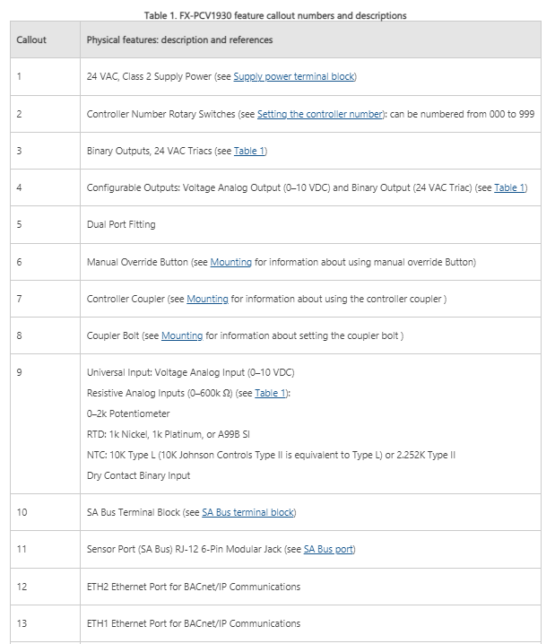Follow the SA Bus terminal block link
Screen dimensions: 555x644
tap(248, 513)
